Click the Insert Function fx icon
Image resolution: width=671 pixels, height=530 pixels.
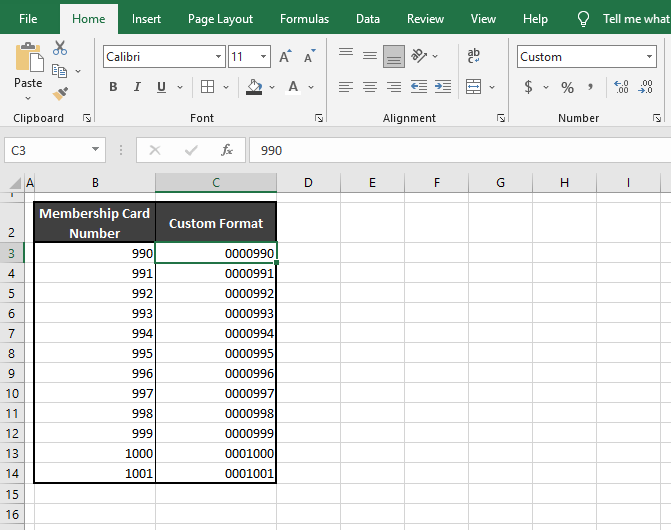(227, 150)
